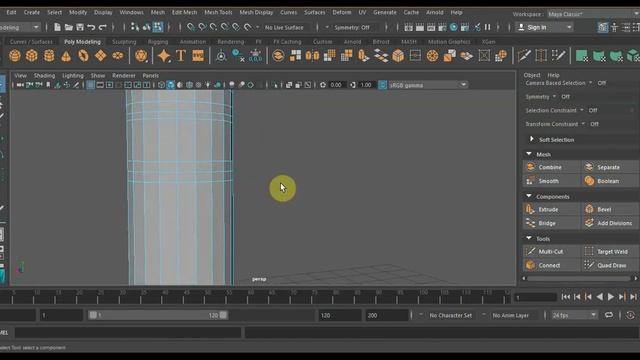This screenshot has width=640, height=360.
Task: Switch to the Rigging shelf tab
Action: (x=158, y=42)
